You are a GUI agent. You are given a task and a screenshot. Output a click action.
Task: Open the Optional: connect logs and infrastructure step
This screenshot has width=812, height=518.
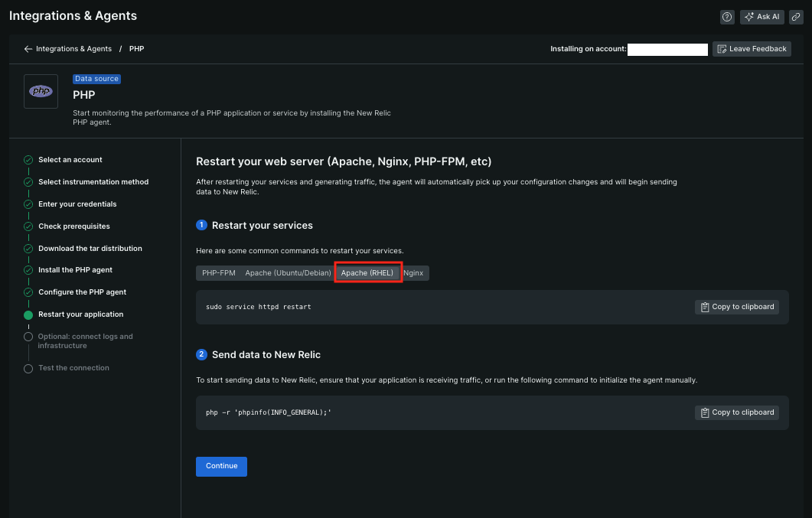pos(85,341)
